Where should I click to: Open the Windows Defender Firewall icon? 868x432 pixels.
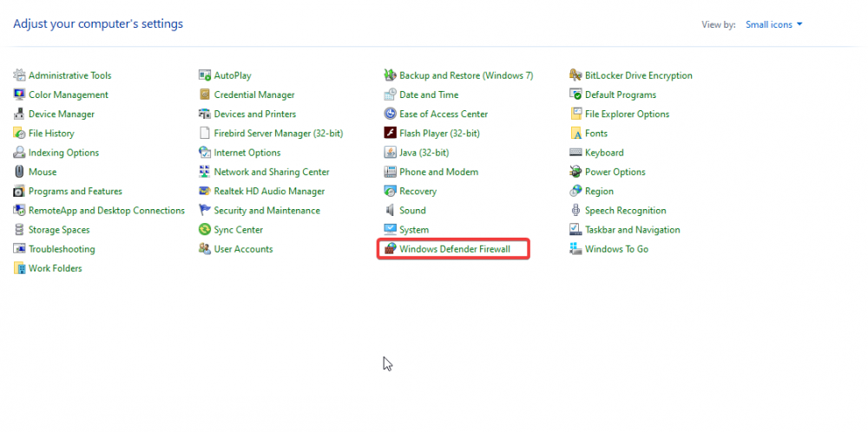391,249
